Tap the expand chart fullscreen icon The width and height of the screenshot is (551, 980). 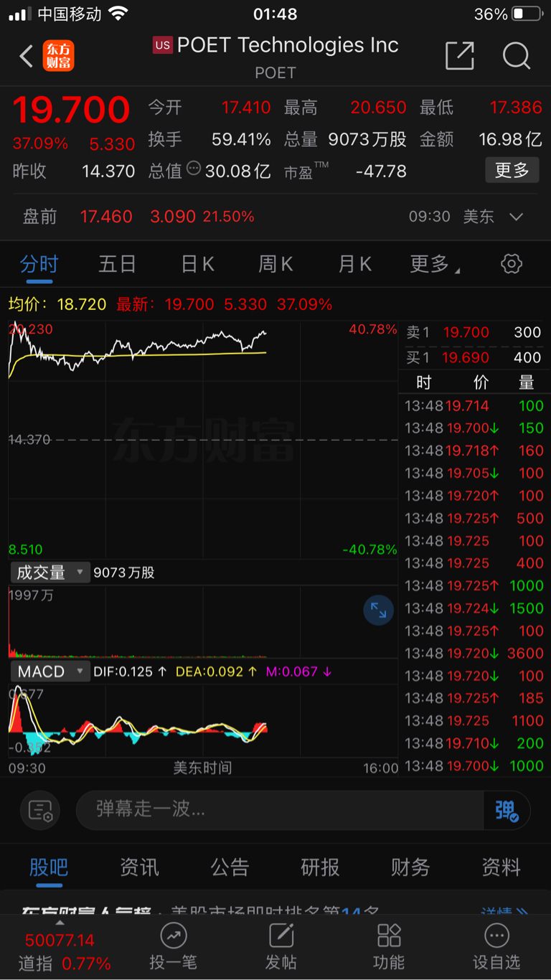coord(378,611)
